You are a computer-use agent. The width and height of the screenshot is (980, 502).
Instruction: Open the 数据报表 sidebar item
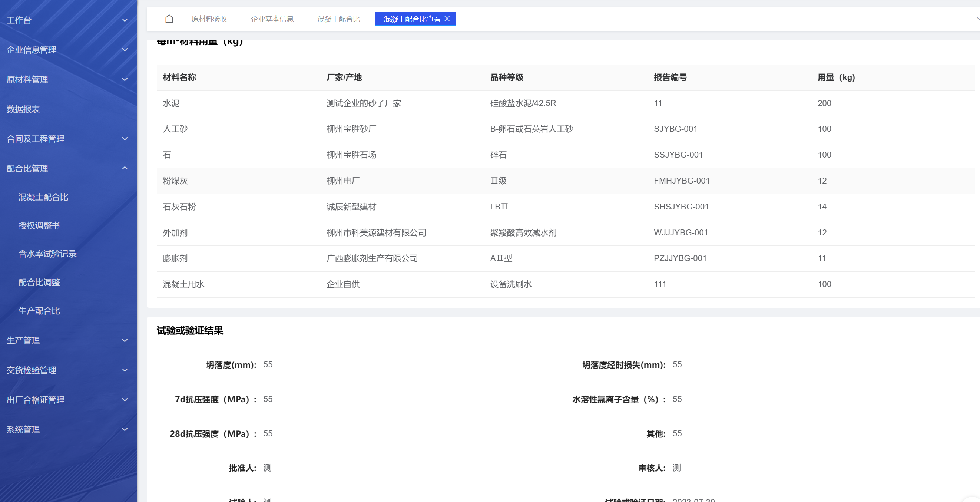coord(69,109)
